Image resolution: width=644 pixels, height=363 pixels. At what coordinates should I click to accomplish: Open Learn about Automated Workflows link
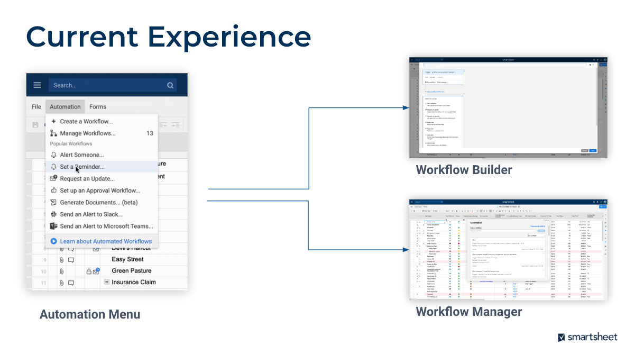click(x=106, y=241)
